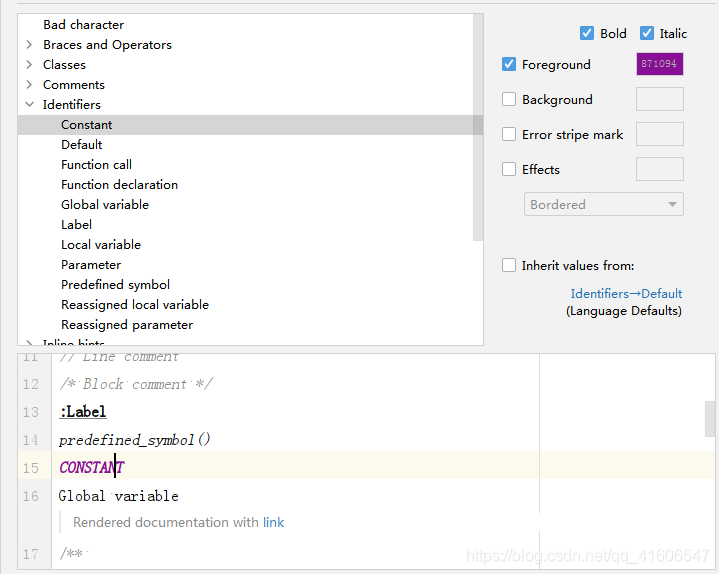Click the /** text on line 17
Screen dimensions: 719x574
coord(71,553)
